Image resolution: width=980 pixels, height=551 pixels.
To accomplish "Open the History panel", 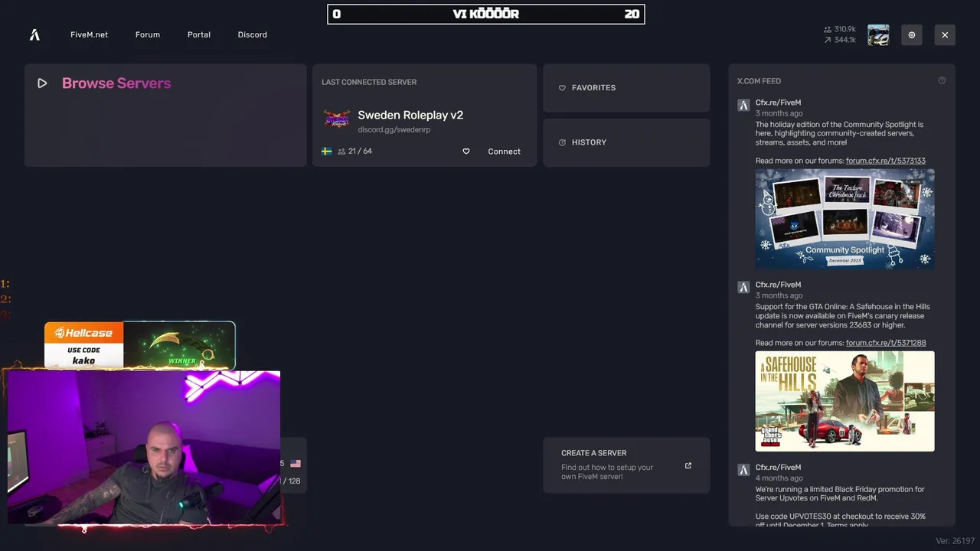I will [x=626, y=142].
